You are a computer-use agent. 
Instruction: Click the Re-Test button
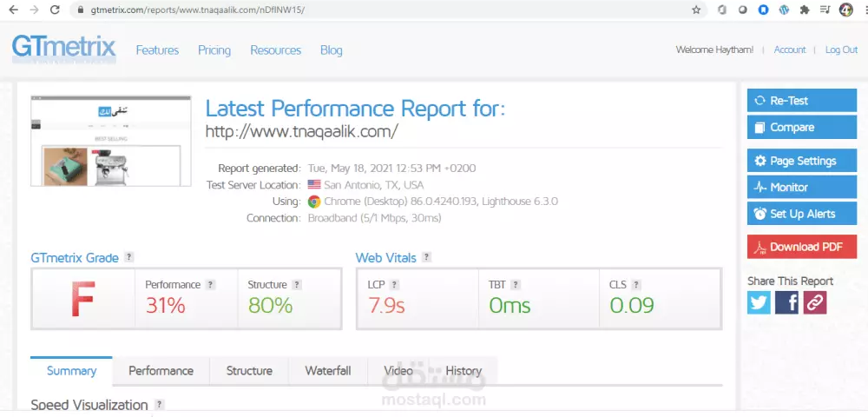[801, 101]
